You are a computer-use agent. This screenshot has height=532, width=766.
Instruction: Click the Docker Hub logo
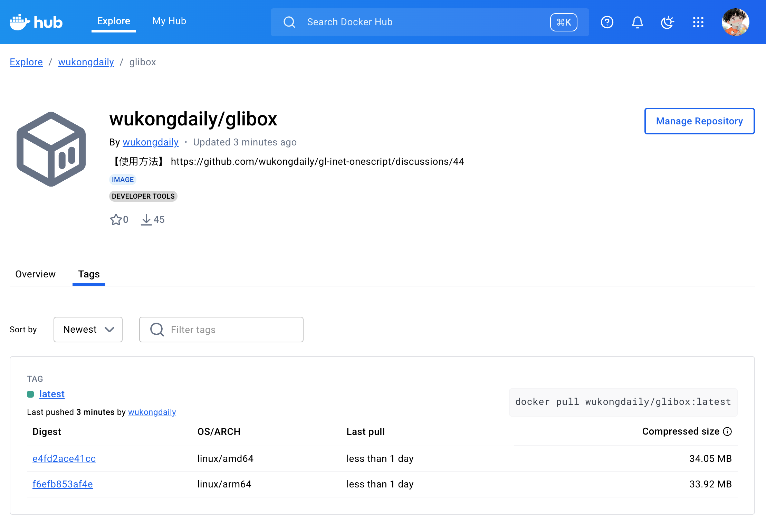click(36, 22)
